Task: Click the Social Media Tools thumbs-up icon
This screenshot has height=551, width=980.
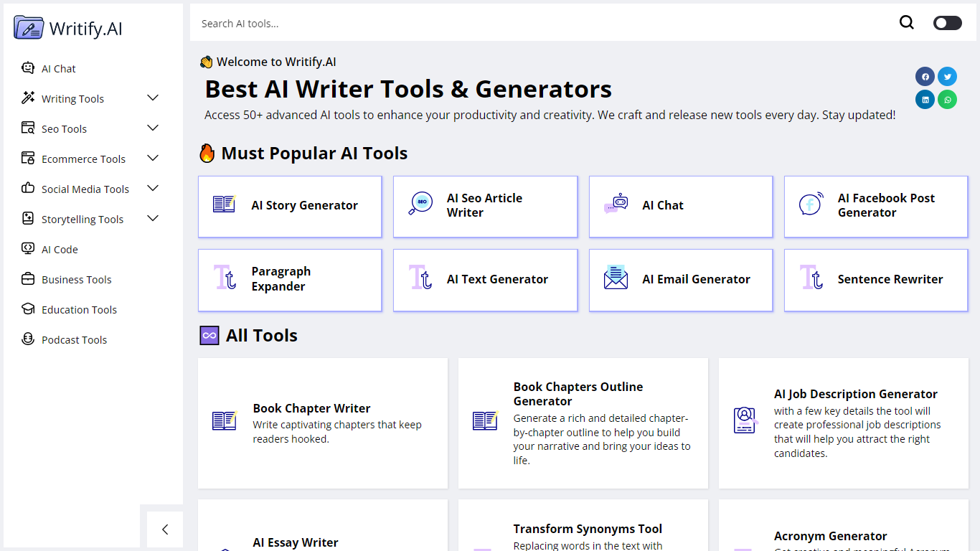Action: (28, 189)
